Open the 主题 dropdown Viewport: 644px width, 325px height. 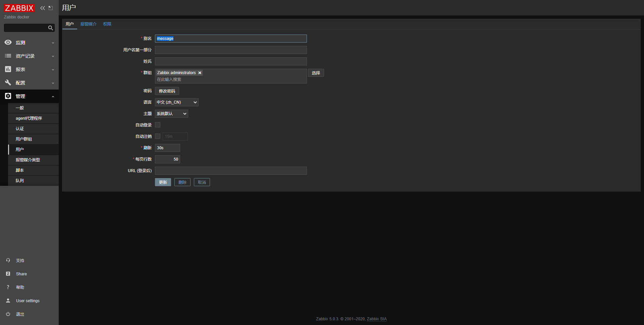(171, 114)
